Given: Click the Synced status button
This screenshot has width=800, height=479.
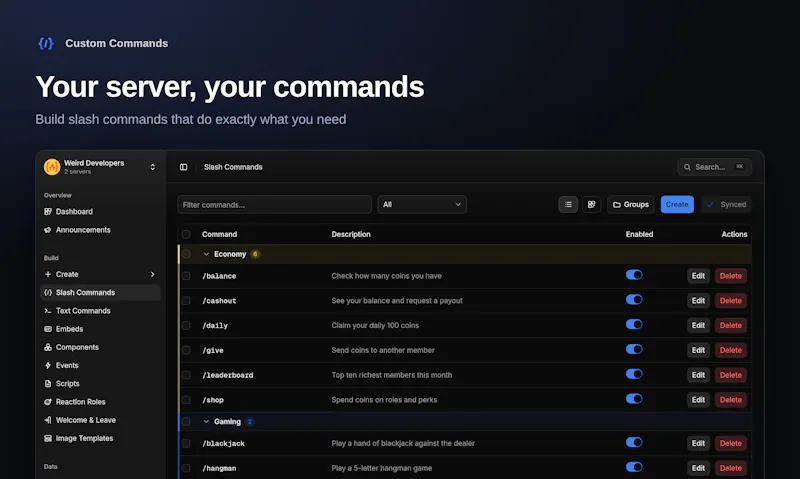Looking at the screenshot, I should (x=727, y=205).
